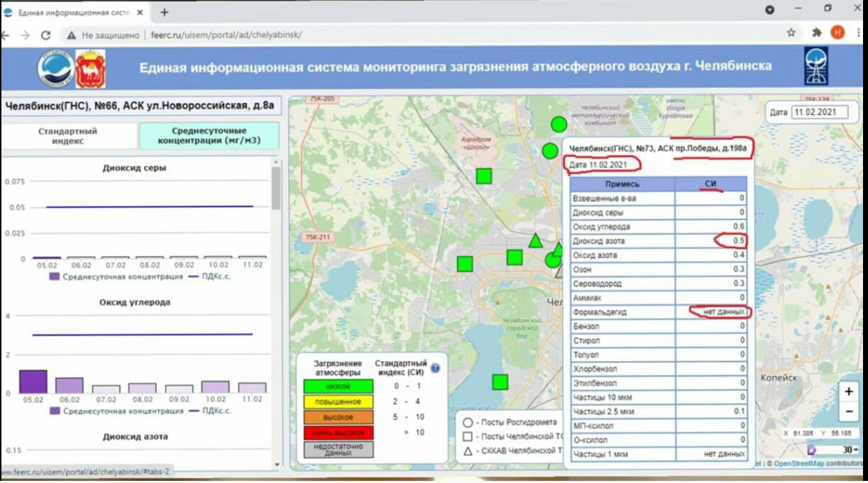This screenshot has height=483, width=868.
Task: Click the orange 'высокое' legend swatch
Action: pyautogui.click(x=339, y=417)
